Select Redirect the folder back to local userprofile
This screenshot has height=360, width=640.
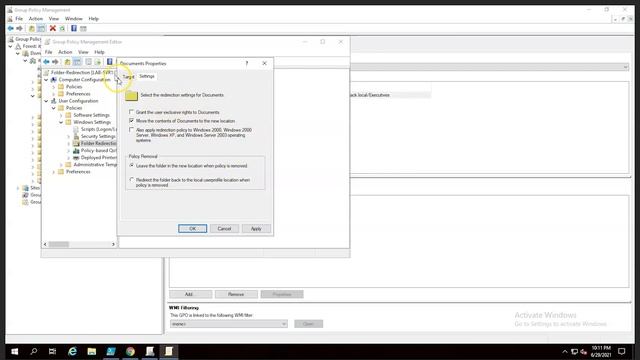tap(131, 180)
